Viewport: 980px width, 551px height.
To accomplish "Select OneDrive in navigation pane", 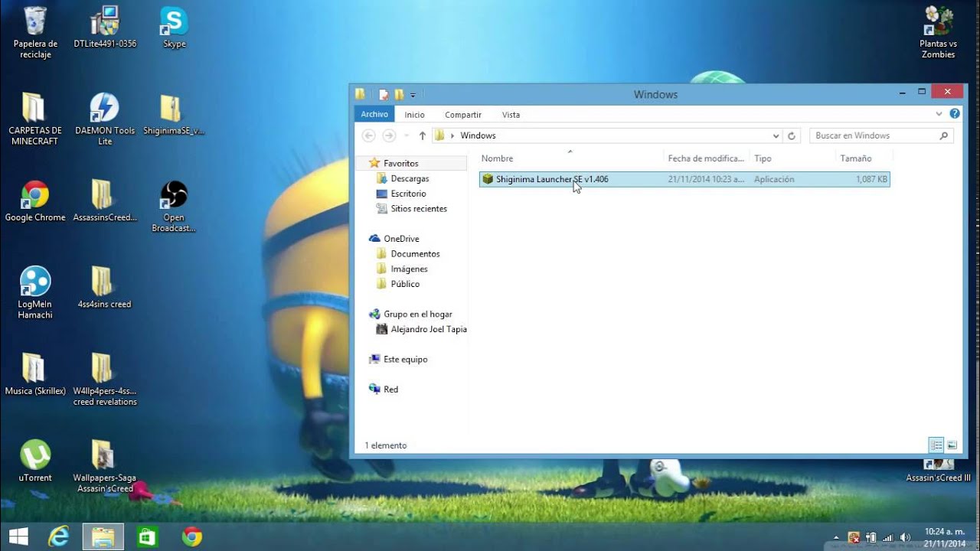I will [x=401, y=239].
